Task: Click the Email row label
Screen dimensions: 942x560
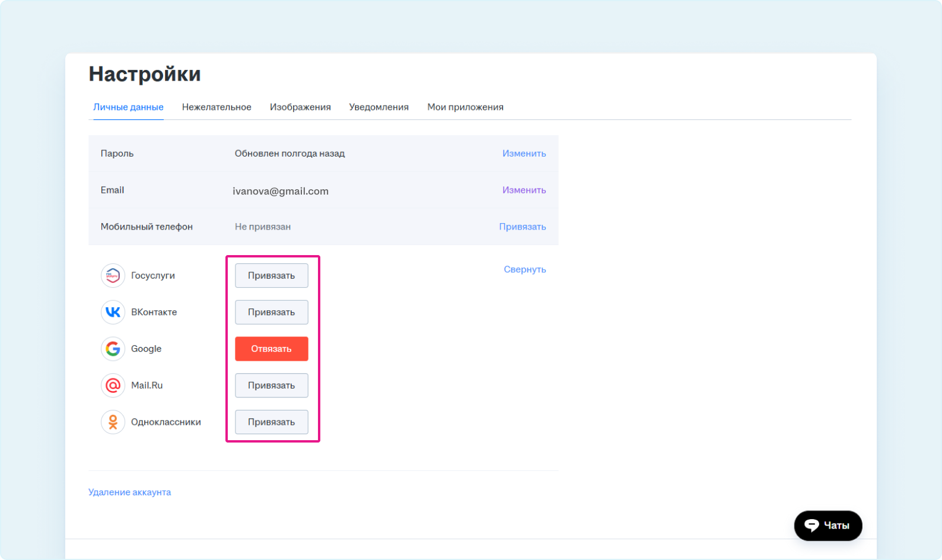Action: point(112,190)
